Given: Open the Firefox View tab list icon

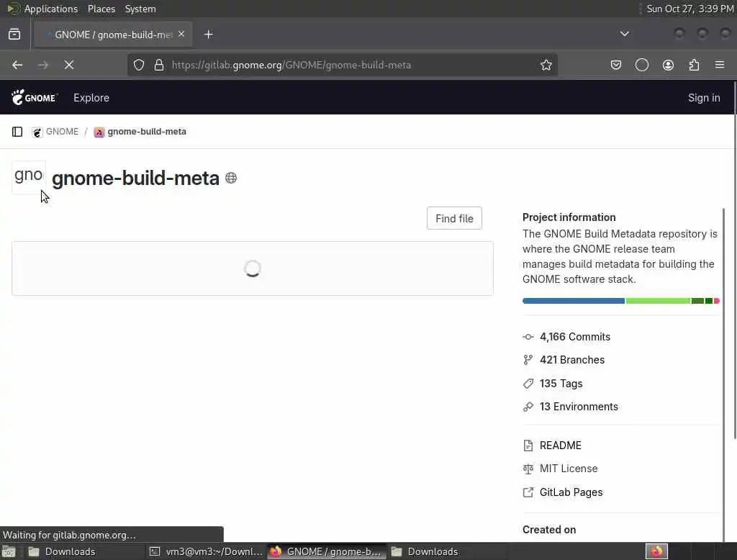Looking at the screenshot, I should 14,35.
